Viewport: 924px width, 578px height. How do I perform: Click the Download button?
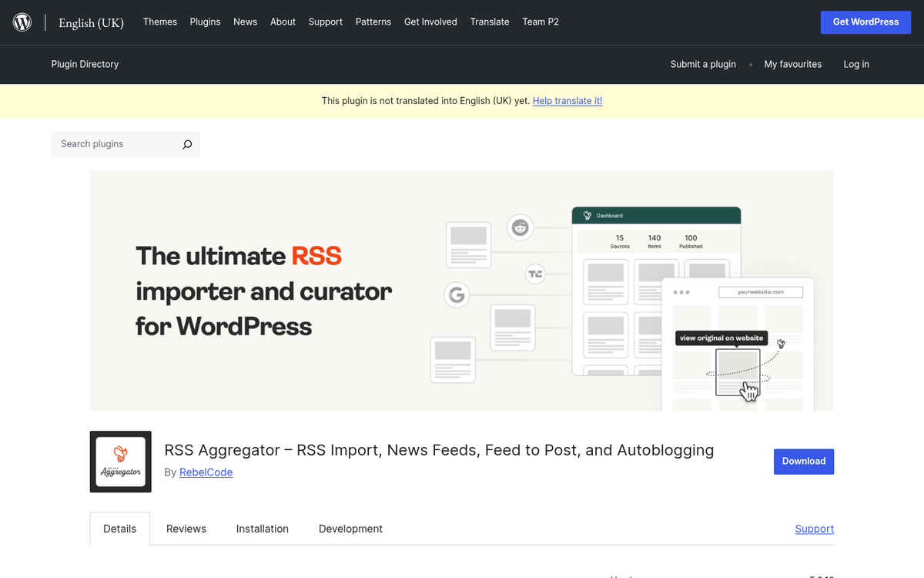click(x=804, y=461)
